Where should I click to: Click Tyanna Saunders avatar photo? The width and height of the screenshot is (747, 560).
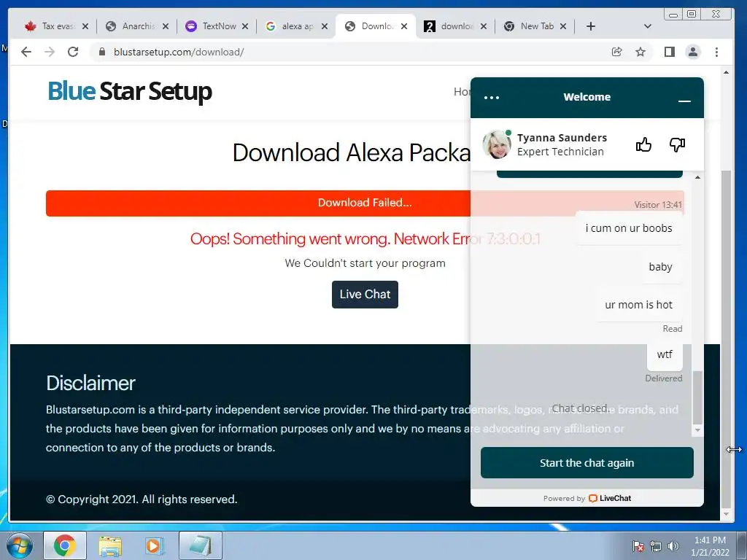(497, 144)
